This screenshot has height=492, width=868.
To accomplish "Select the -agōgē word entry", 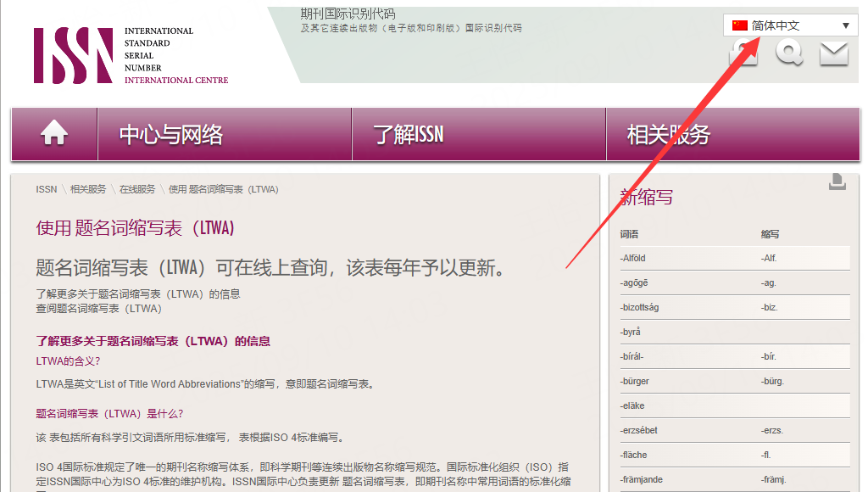I will [x=634, y=283].
